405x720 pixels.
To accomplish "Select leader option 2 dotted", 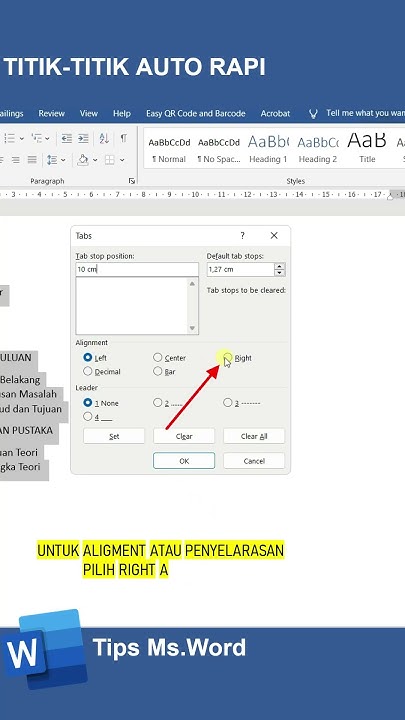I will click(158, 403).
